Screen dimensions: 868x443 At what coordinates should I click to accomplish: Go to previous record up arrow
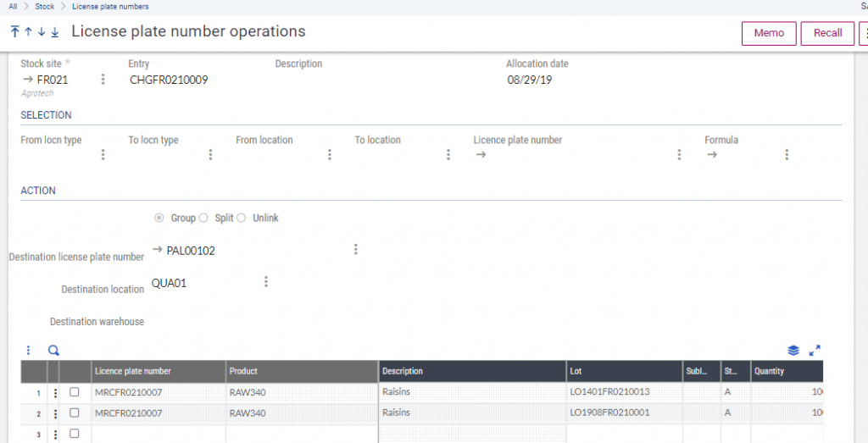28,31
